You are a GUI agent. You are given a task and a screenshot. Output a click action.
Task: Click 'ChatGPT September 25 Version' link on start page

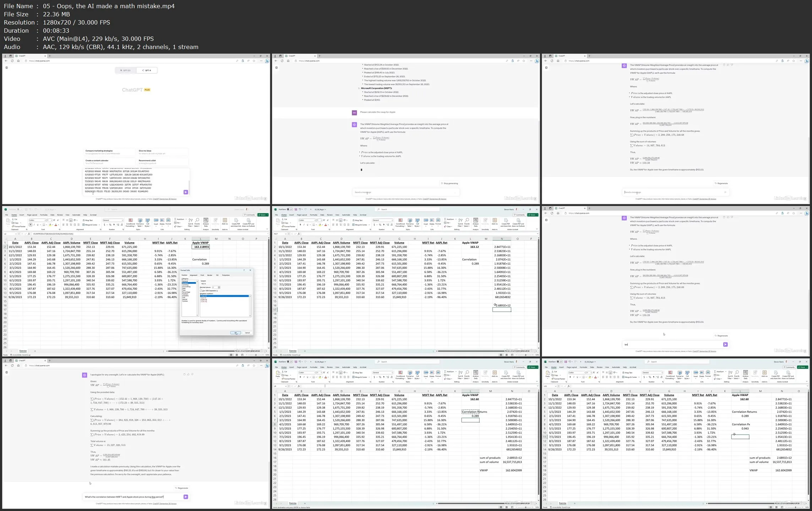(x=164, y=199)
